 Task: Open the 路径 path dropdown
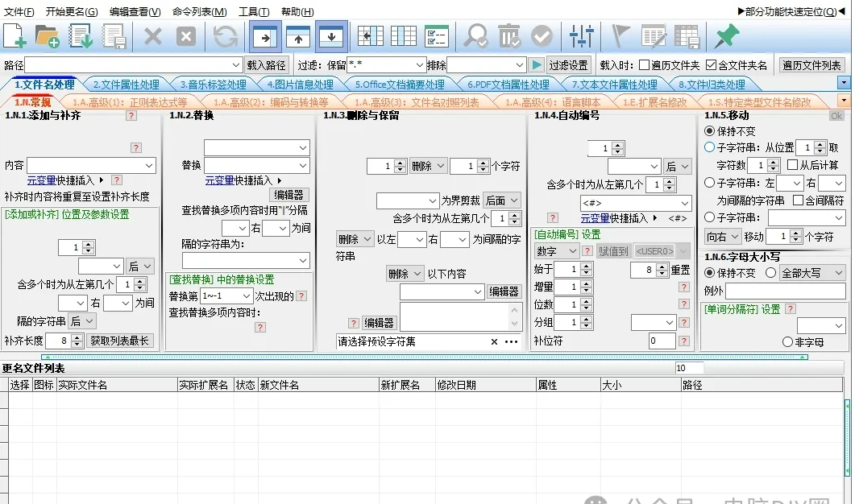pos(236,65)
